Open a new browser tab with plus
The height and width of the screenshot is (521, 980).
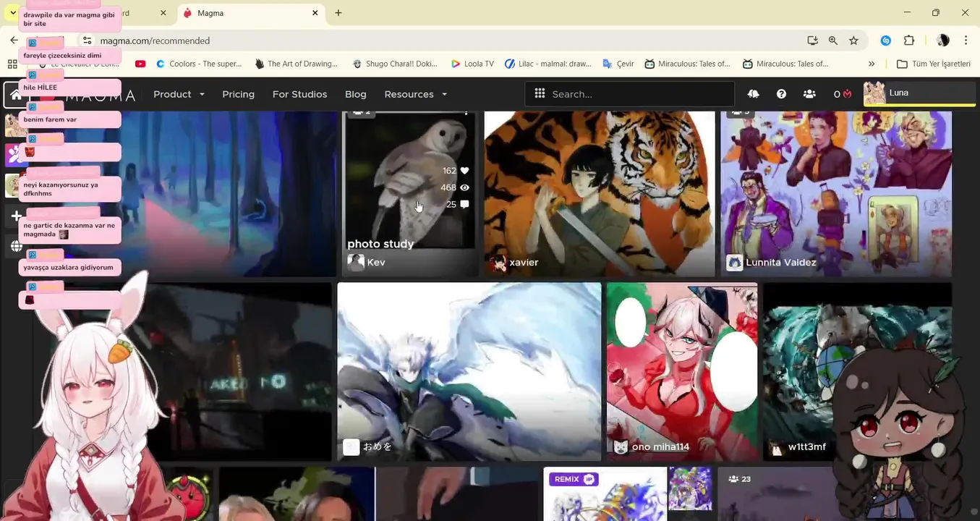pos(338,13)
